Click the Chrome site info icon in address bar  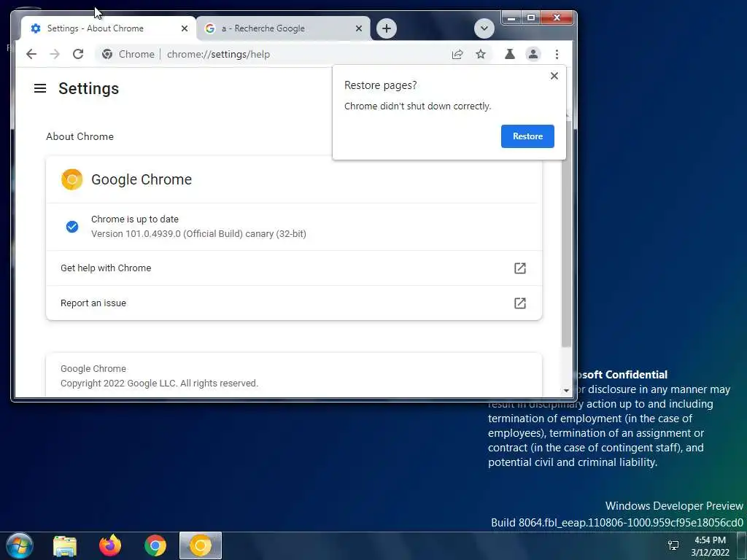(107, 54)
